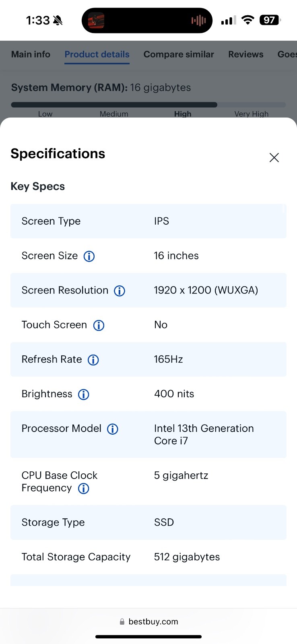297x644 pixels.
Task: Tap the Total Storage Capacity row
Action: pyautogui.click(x=148, y=557)
